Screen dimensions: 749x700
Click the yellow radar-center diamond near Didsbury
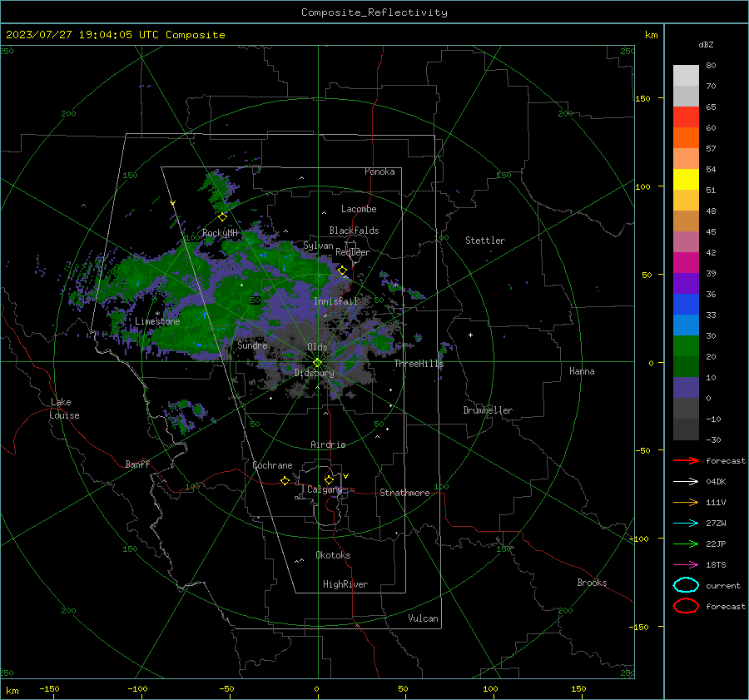[x=317, y=363]
